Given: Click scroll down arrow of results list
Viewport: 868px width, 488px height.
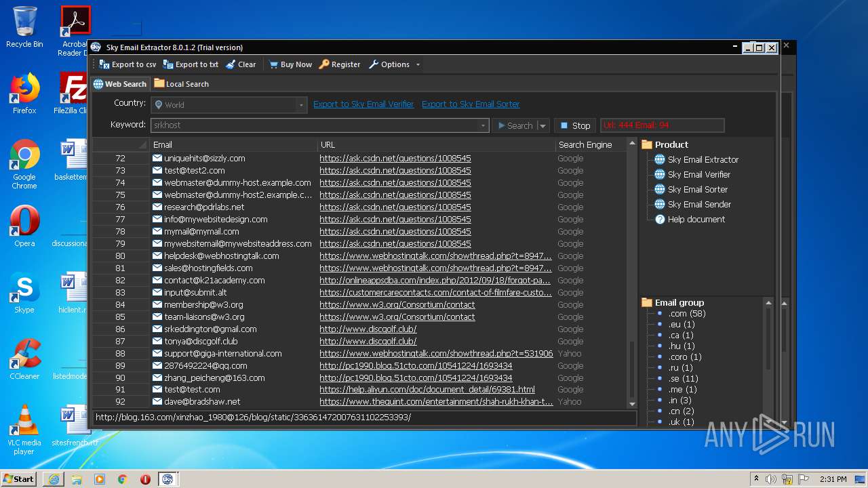Looking at the screenshot, I should point(633,404).
